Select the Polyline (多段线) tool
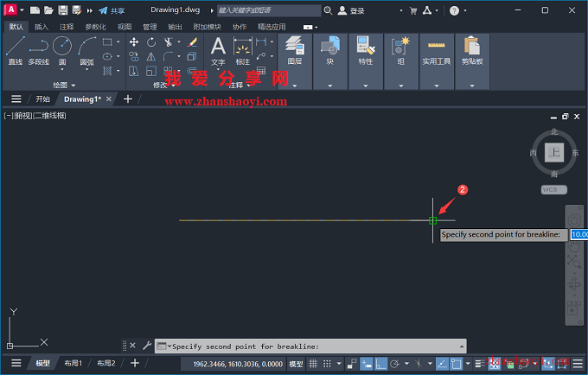Viewport: 588px width, 375px height. [39, 51]
